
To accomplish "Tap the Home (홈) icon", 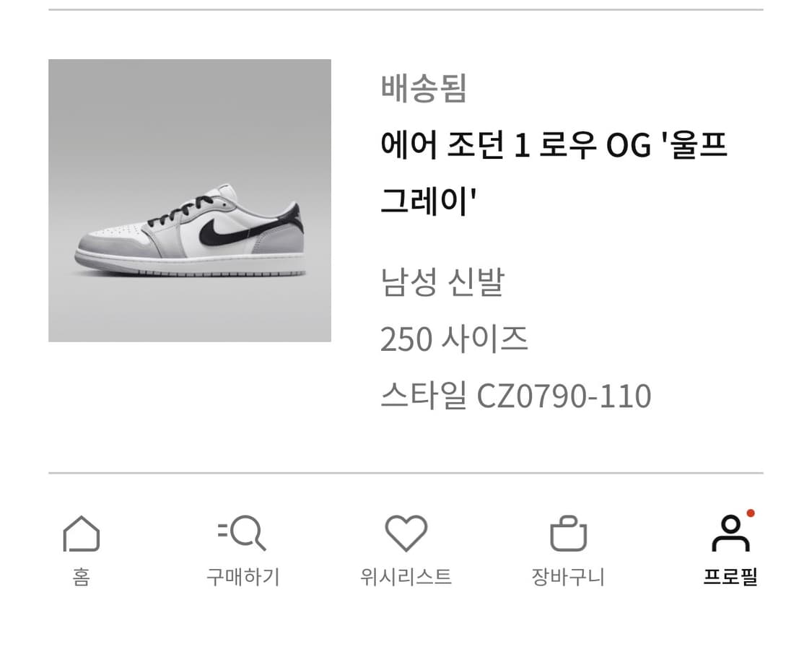I will pos(81,534).
